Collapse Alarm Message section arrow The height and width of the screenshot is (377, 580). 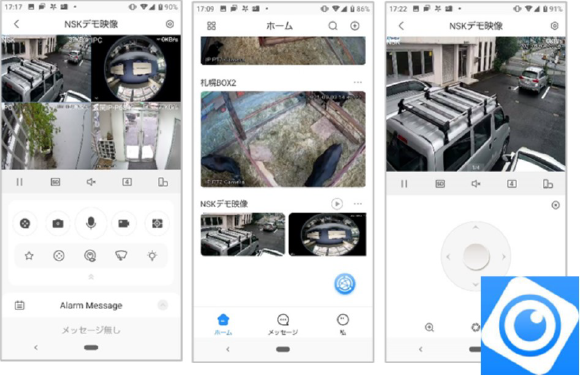coord(163,305)
